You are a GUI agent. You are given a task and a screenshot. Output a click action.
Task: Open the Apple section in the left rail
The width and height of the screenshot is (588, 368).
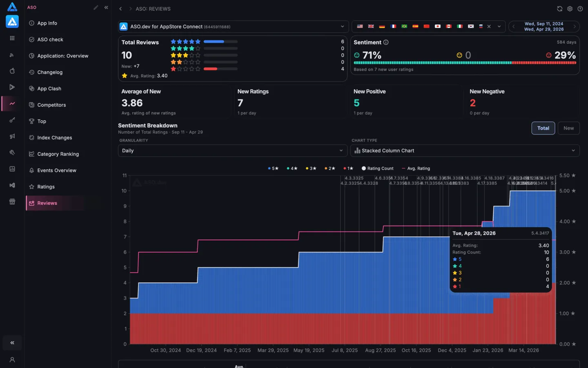point(12,71)
